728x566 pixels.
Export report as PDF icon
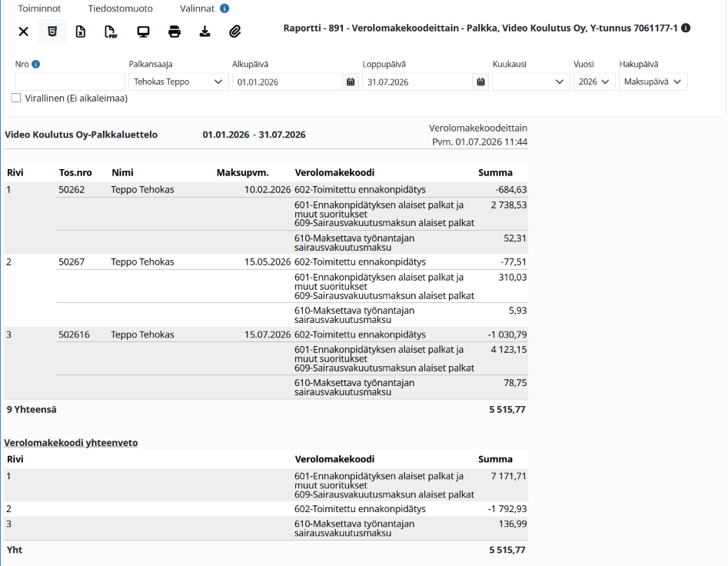coord(111,32)
